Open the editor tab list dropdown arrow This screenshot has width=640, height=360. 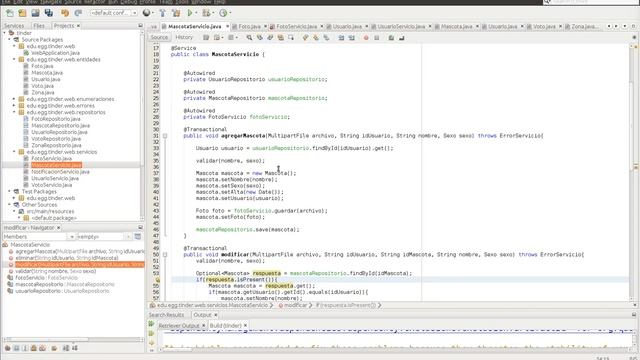tap(624, 27)
